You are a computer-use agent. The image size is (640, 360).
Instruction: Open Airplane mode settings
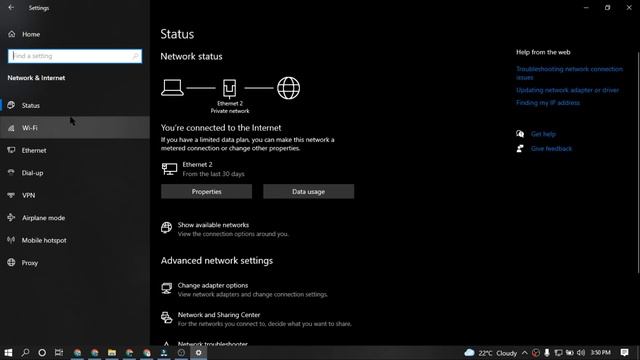[75, 218]
